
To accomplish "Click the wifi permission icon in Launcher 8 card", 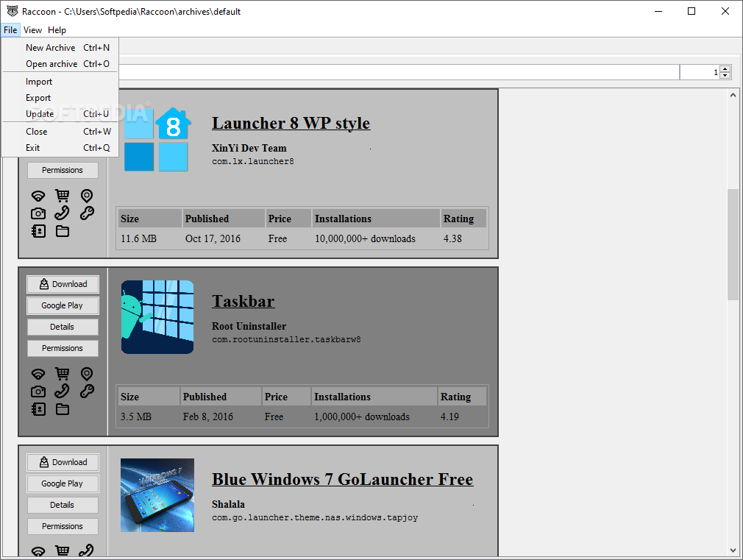I will click(x=38, y=196).
